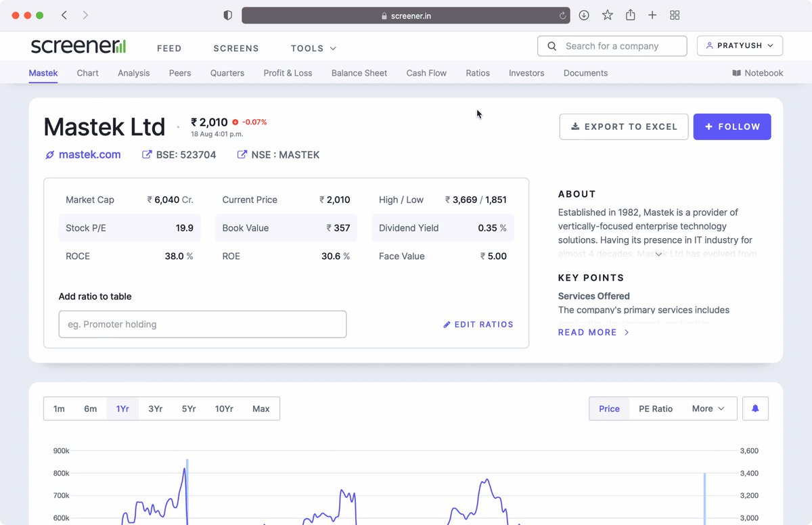Go to the Ratios section tab

(478, 73)
